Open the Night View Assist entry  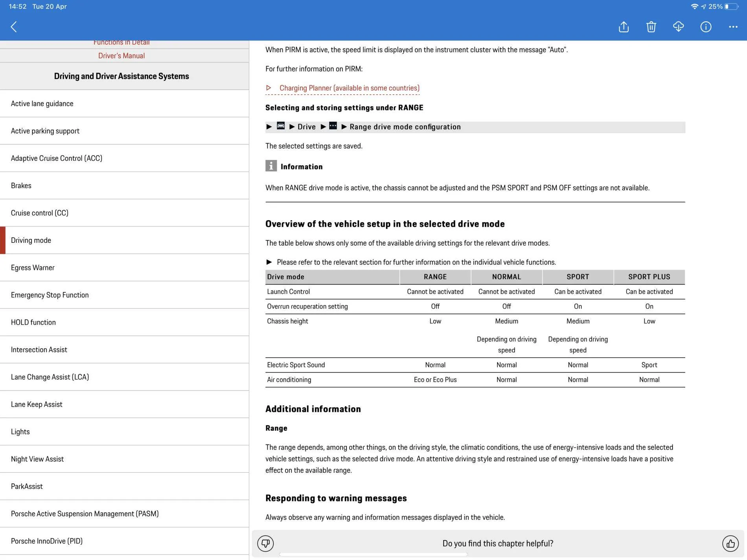click(124, 459)
